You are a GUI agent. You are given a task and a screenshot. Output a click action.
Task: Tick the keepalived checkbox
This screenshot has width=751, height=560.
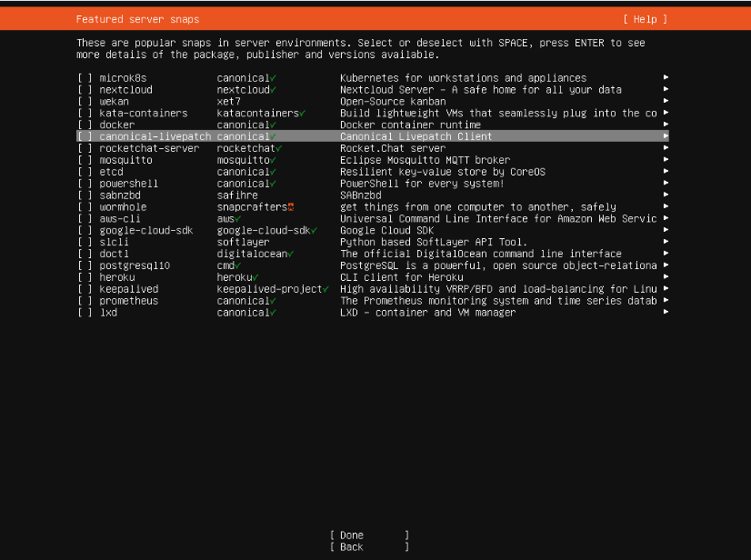tap(85, 289)
